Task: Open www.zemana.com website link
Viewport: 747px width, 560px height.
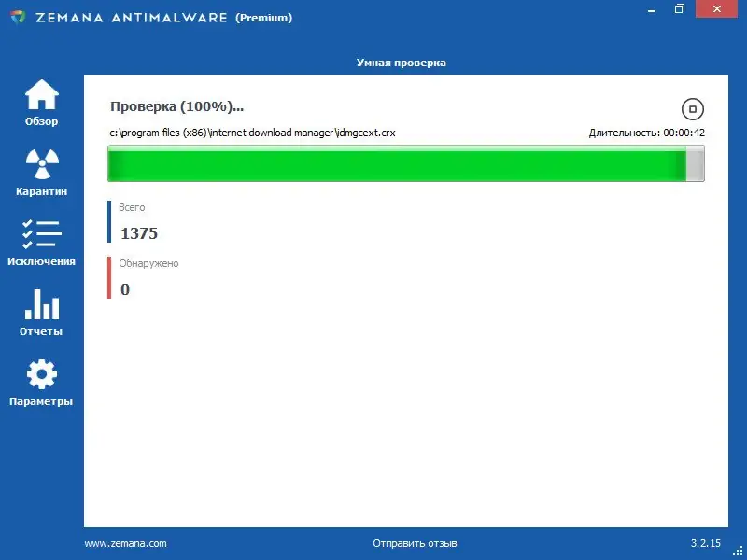Action: [x=125, y=542]
